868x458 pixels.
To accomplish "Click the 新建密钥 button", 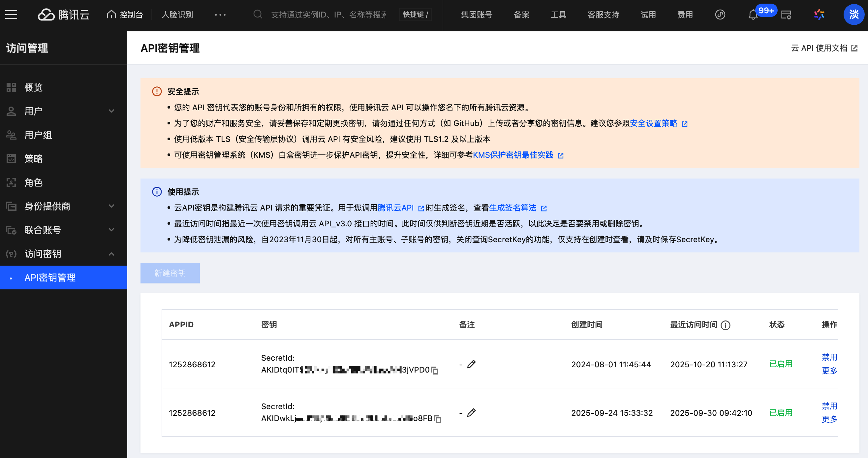I will (x=170, y=273).
